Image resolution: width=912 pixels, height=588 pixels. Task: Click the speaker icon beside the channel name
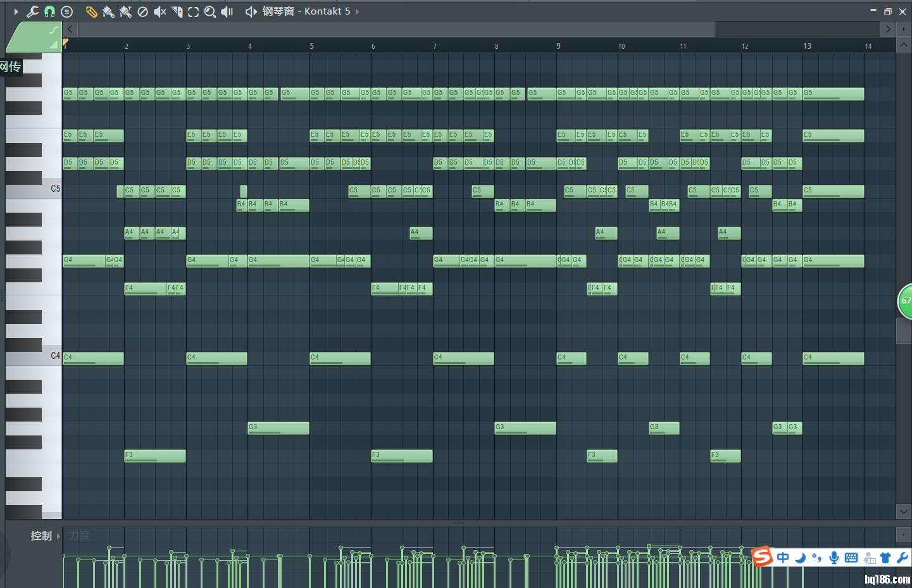(x=251, y=11)
